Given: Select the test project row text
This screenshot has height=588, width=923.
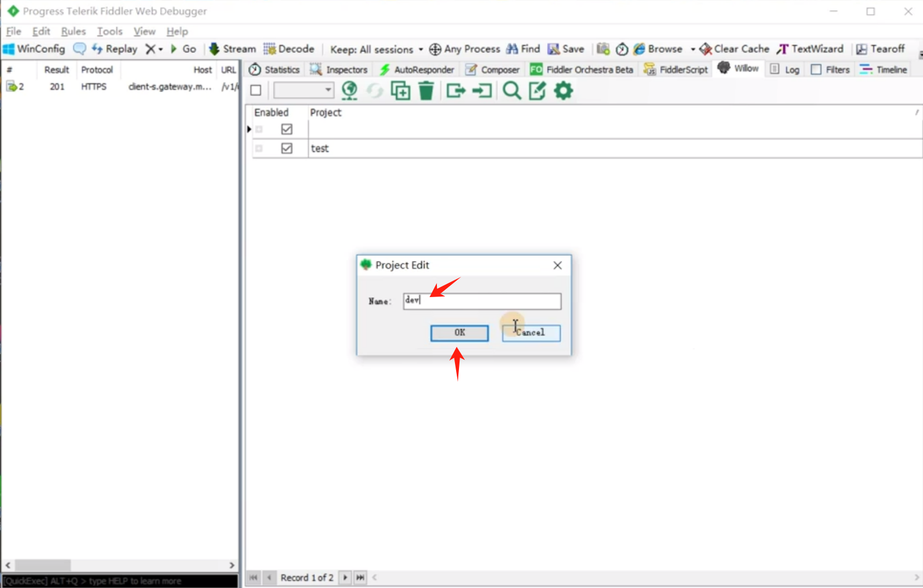Looking at the screenshot, I should pyautogui.click(x=319, y=149).
